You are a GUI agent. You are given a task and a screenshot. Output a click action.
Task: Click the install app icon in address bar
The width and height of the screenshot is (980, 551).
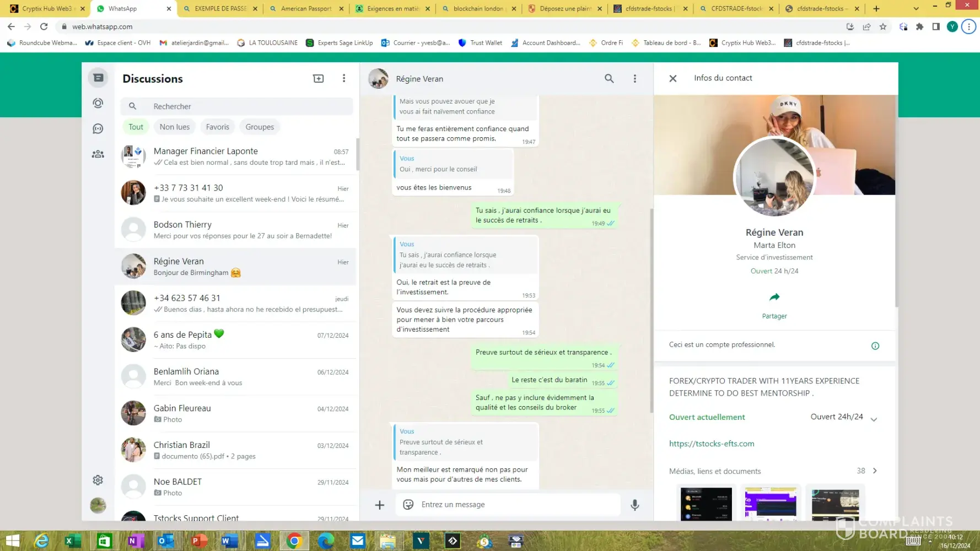click(x=850, y=26)
